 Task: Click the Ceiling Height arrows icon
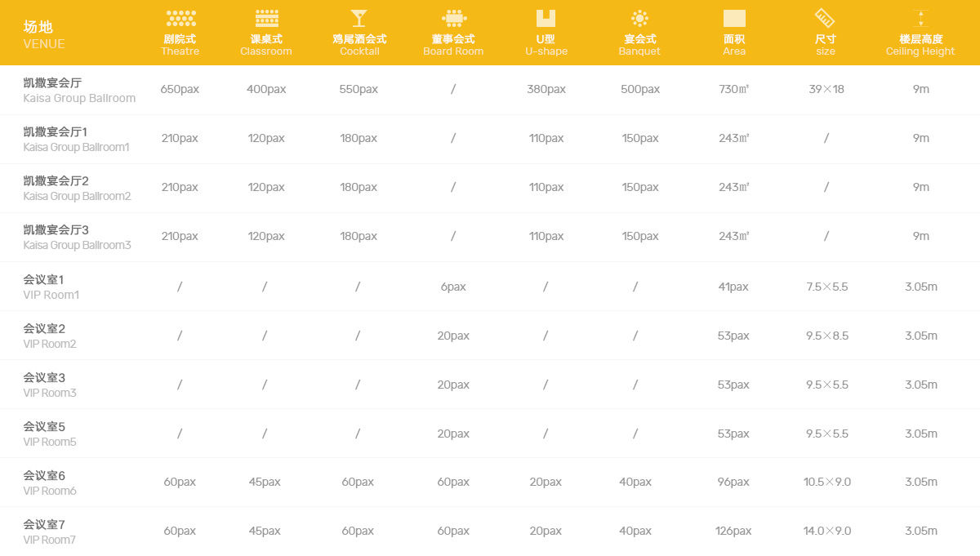click(x=920, y=19)
